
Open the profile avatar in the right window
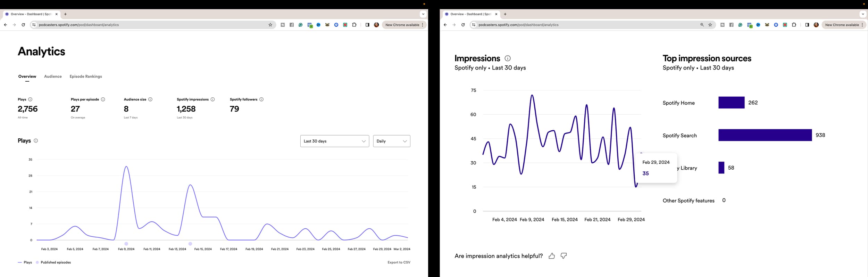pyautogui.click(x=816, y=25)
